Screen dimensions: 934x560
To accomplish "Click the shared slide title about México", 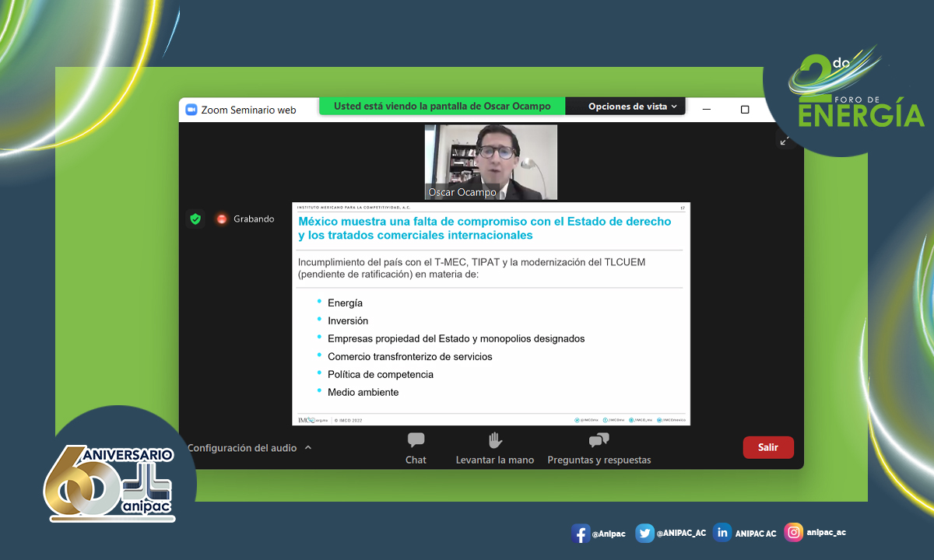I will tap(485, 228).
